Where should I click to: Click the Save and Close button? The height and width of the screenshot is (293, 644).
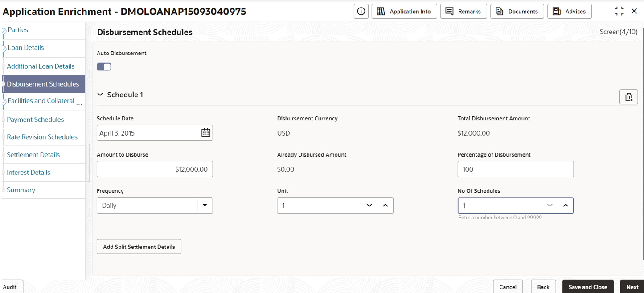pos(588,287)
